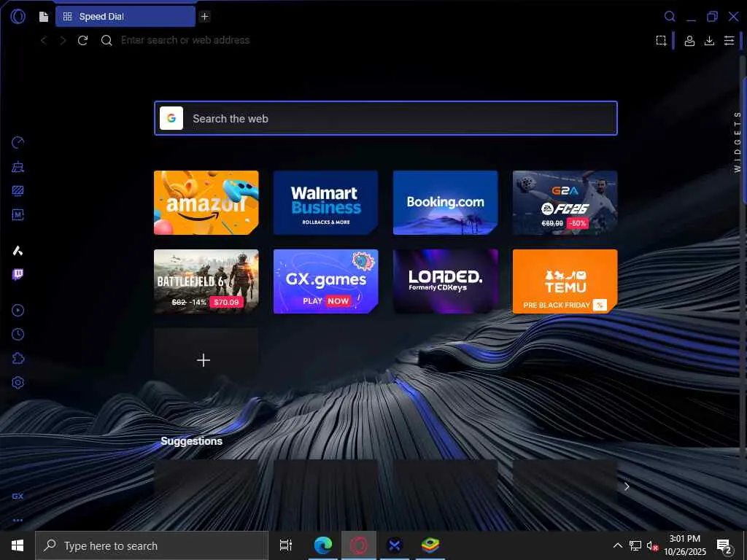The image size is (747, 560).
Task: Open GX Control from the sidebar
Action: [x=18, y=142]
